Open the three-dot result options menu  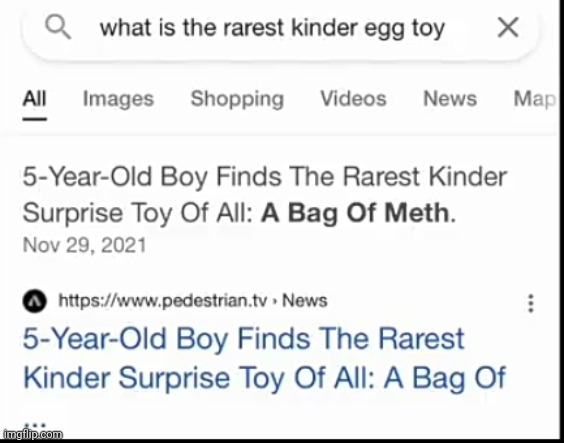tap(531, 303)
